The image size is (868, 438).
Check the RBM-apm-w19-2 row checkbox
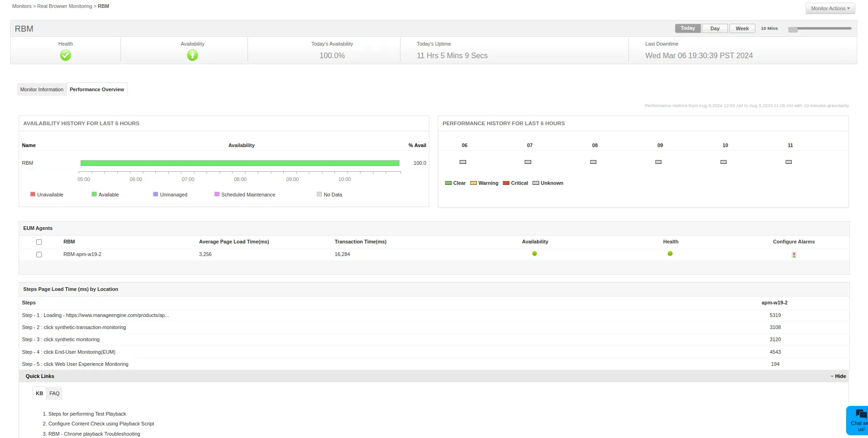(39, 255)
